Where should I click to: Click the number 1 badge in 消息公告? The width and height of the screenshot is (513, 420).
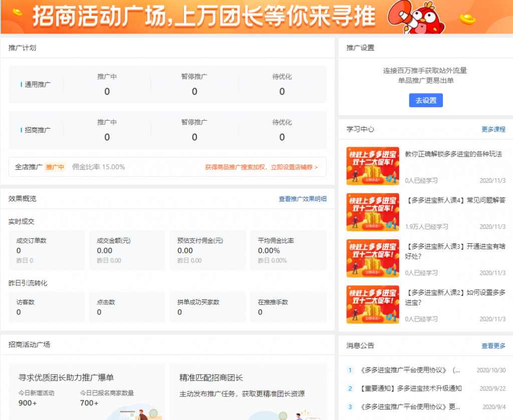tap(350, 370)
